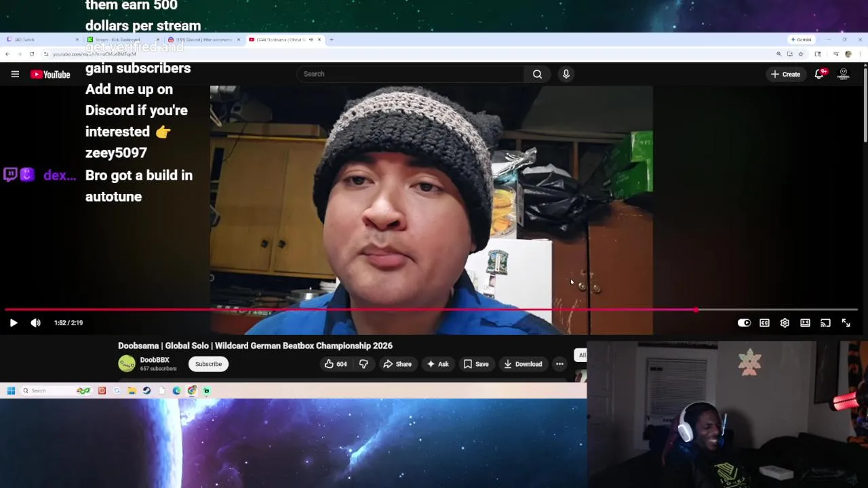Screen dimensions: 868x488
Task: Open Steam from the taskbar
Action: [146, 390]
